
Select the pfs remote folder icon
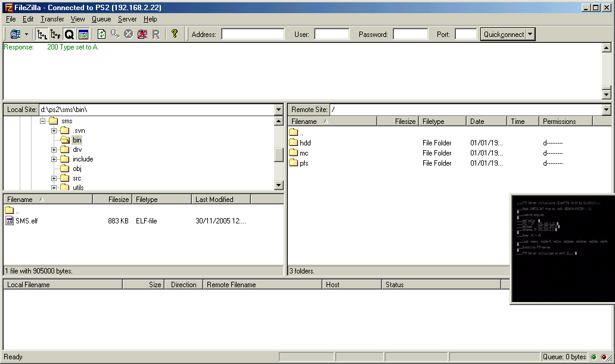click(293, 163)
